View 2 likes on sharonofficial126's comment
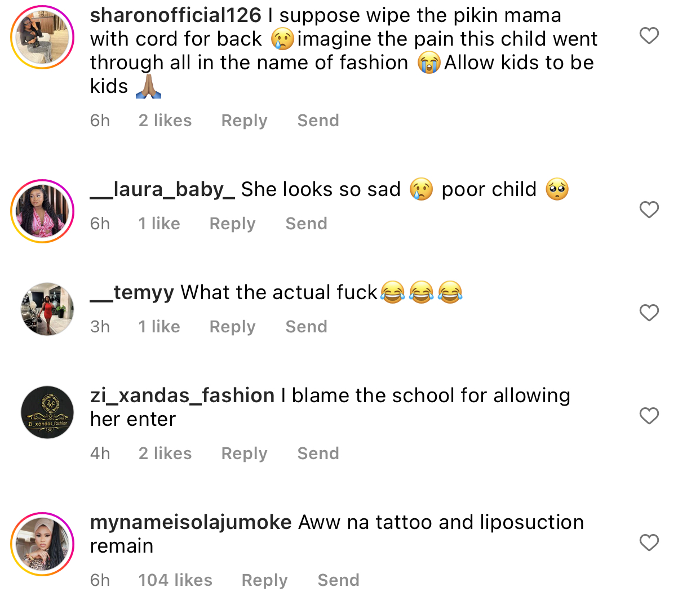This screenshot has width=700, height=596. click(165, 121)
